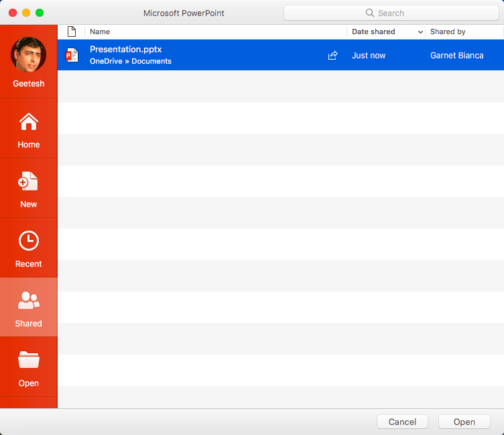
Task: Expand the Date shared sort arrow
Action: [x=420, y=32]
